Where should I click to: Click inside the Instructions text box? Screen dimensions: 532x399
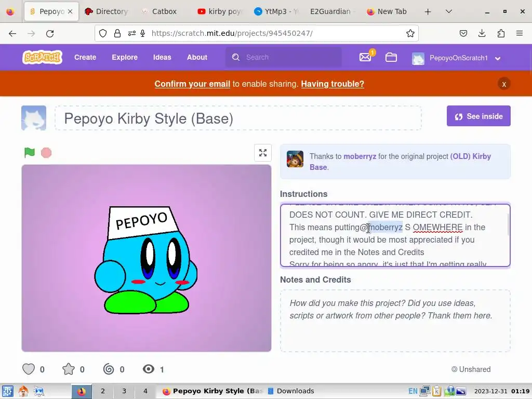click(x=395, y=235)
